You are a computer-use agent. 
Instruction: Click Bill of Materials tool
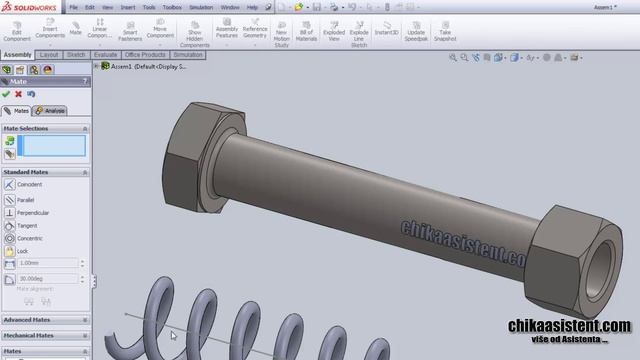pyautogui.click(x=306, y=31)
